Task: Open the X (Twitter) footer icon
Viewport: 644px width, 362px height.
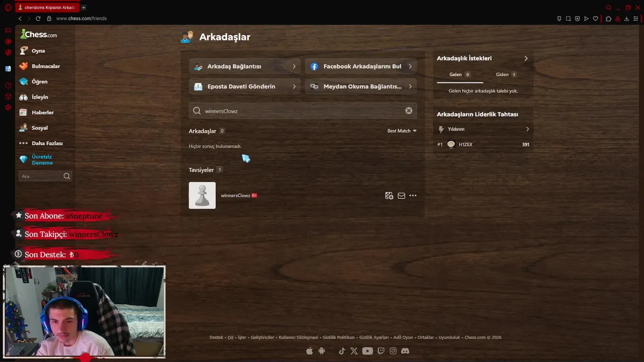Action: 354,351
